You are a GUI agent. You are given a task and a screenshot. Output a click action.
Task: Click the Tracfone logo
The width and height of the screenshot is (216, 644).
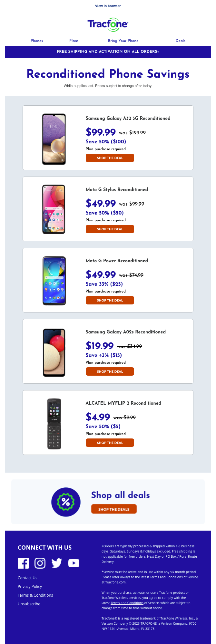tap(108, 24)
